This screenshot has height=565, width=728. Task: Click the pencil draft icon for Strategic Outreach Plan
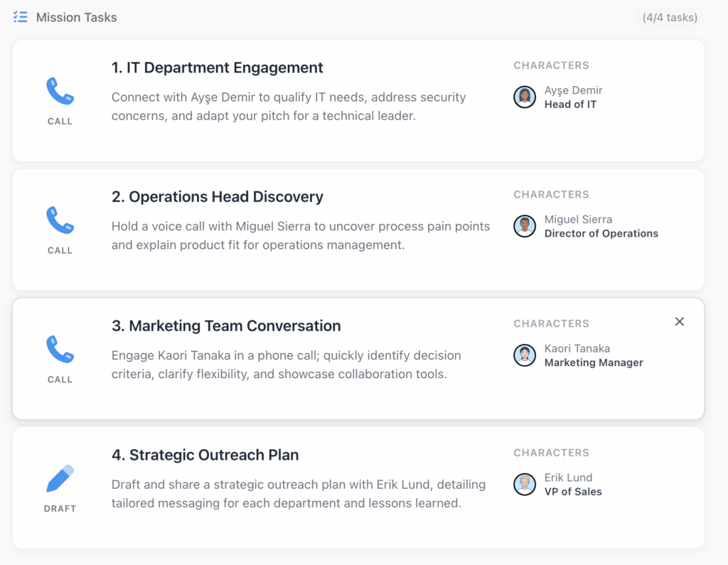tap(60, 479)
